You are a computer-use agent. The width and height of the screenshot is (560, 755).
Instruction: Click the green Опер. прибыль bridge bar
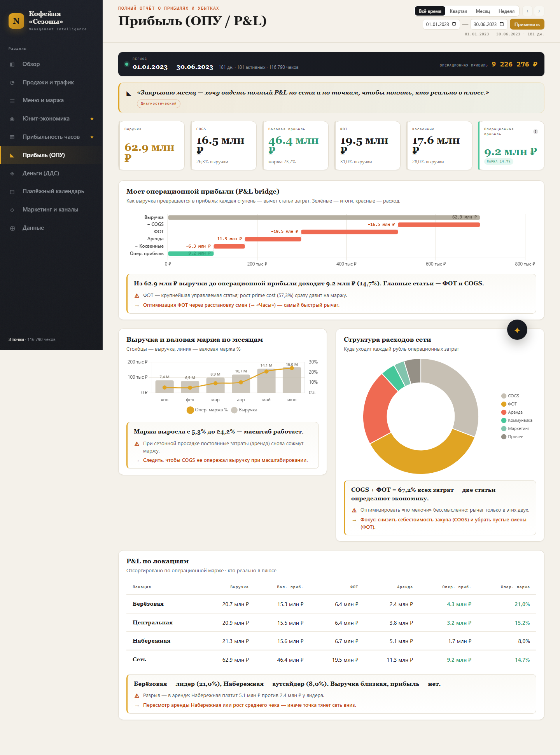tap(191, 253)
